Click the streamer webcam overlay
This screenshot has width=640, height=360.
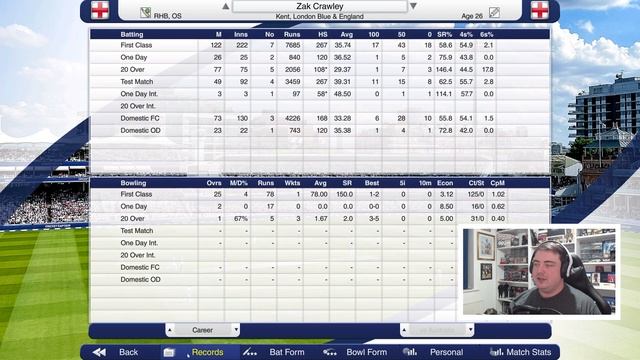[x=539, y=271]
